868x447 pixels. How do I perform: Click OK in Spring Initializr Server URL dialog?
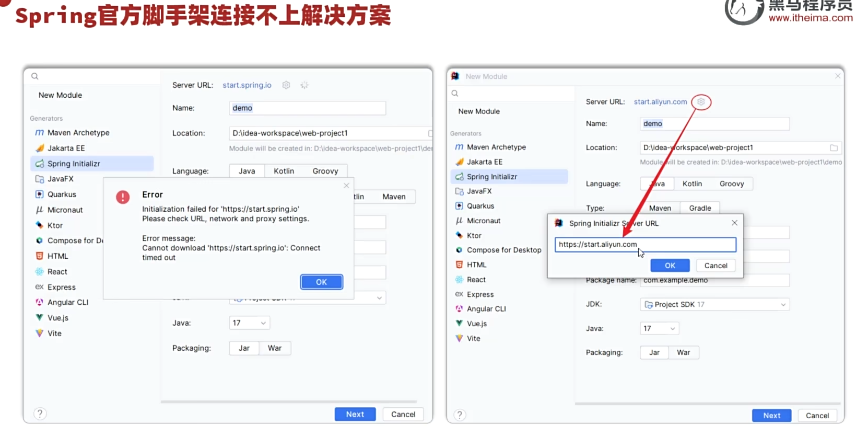coord(670,266)
